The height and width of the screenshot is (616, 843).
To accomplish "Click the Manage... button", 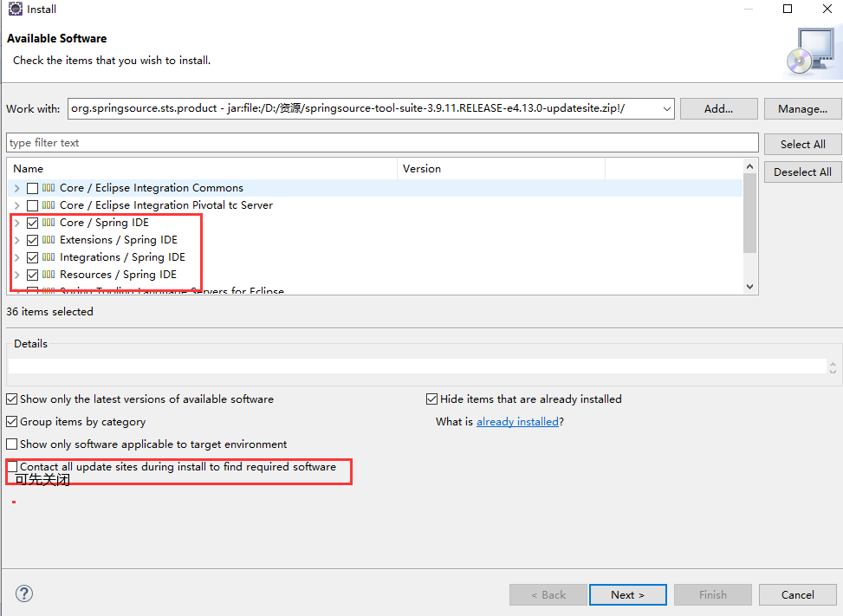I will (x=802, y=109).
